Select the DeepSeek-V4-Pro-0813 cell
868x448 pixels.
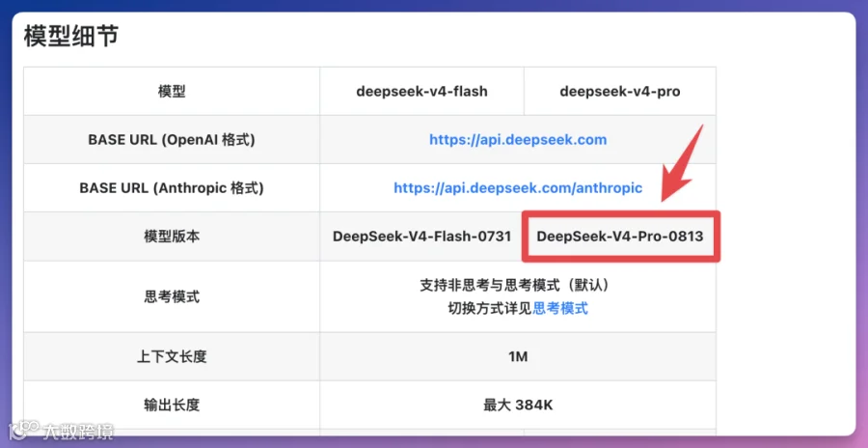tap(620, 237)
